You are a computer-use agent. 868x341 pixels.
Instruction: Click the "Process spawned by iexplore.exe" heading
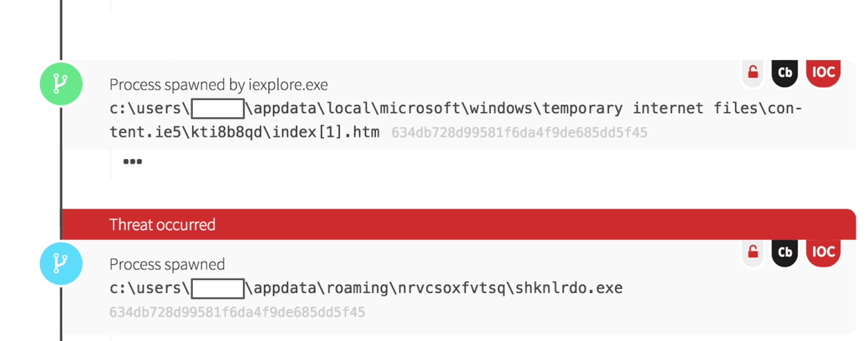tap(219, 85)
